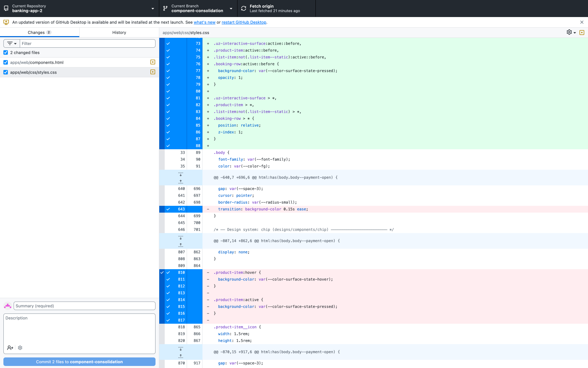This screenshot has height=368, width=588.
Task: Click the "restart GitHub Desktop" link
Action: click(244, 22)
